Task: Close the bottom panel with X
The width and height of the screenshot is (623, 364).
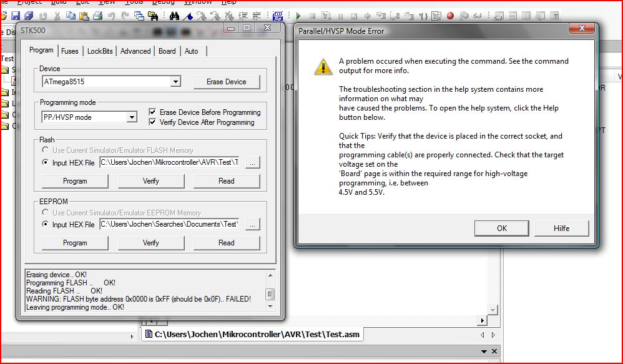Action: coord(494,352)
